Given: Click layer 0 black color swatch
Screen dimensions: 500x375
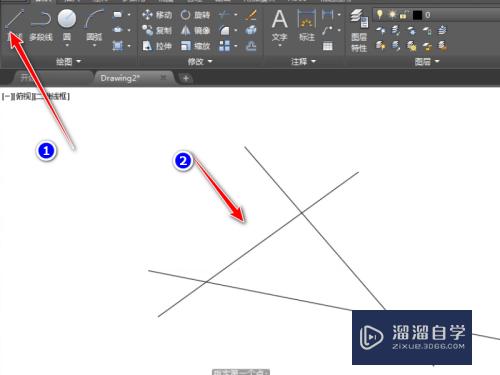Looking at the screenshot, I should pyautogui.click(x=417, y=15).
